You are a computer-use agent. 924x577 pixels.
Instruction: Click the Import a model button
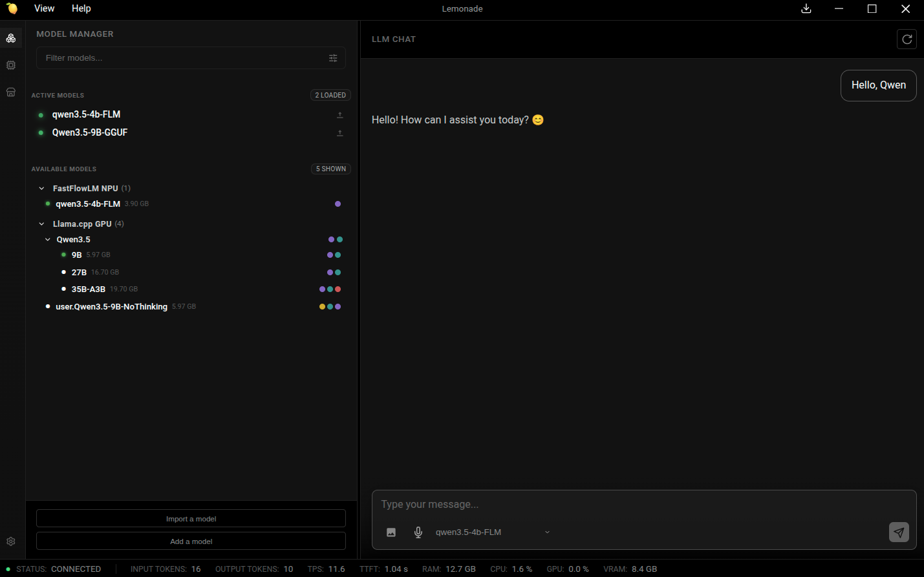click(x=191, y=518)
